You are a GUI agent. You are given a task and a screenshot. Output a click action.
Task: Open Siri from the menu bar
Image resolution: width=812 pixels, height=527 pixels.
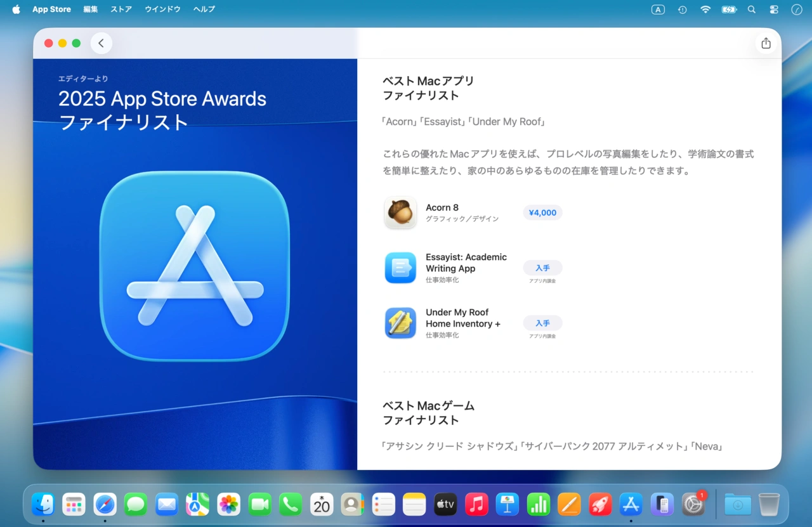(796, 9)
